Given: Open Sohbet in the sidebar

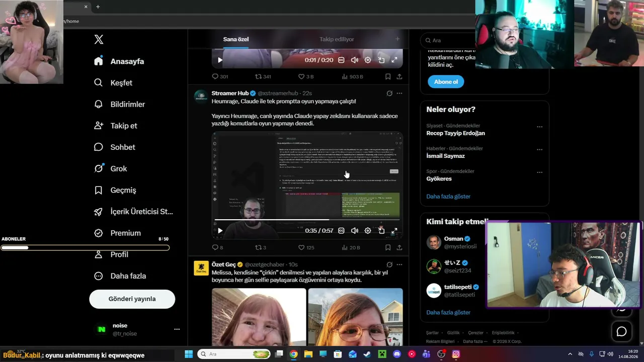Looking at the screenshot, I should (115, 147).
